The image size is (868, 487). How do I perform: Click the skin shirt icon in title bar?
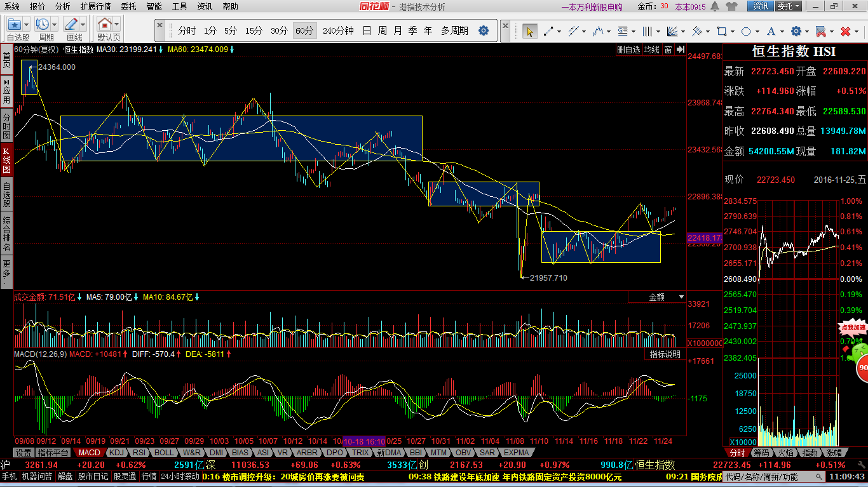731,6
